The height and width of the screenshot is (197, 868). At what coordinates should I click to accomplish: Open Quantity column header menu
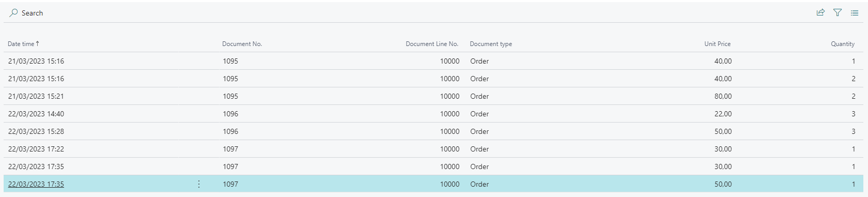click(x=843, y=44)
